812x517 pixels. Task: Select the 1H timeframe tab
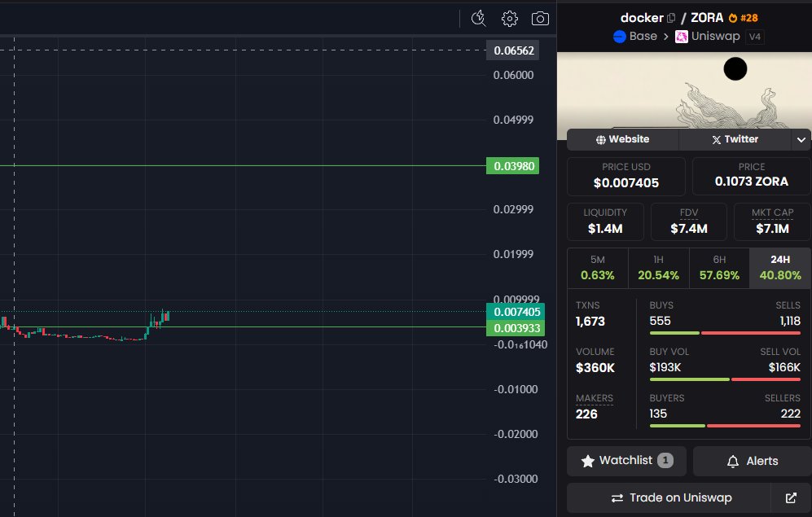tap(658, 268)
